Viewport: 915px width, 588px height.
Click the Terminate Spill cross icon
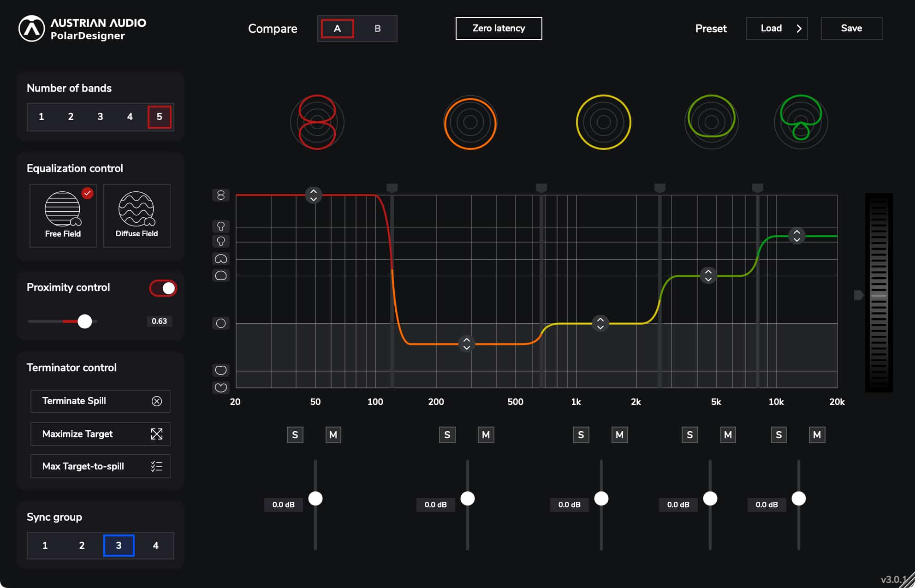(157, 401)
